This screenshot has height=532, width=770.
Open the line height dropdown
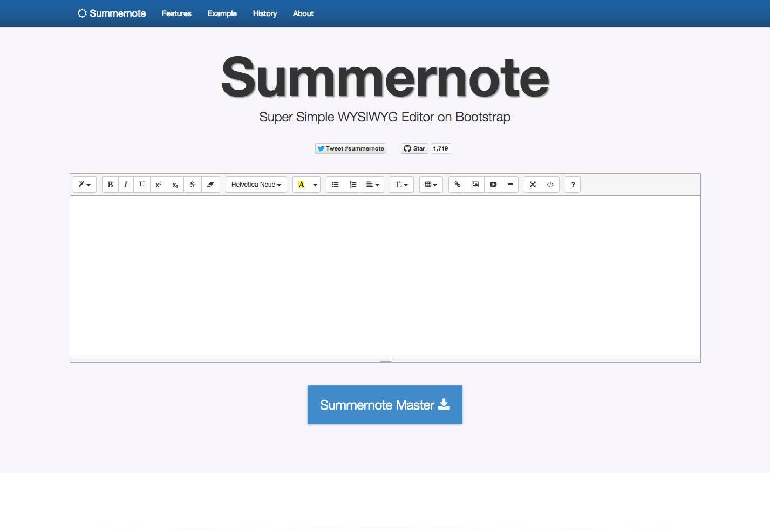401,185
